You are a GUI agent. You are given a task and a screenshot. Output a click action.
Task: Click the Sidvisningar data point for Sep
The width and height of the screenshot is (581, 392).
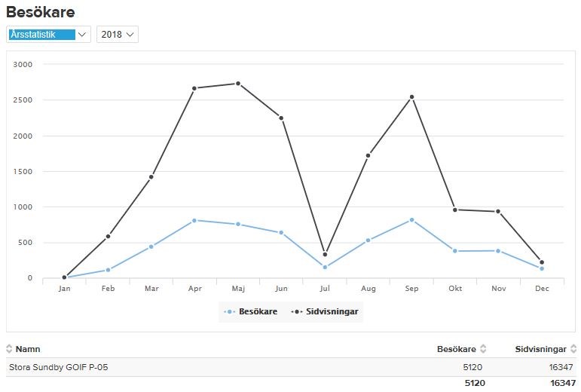(411, 97)
